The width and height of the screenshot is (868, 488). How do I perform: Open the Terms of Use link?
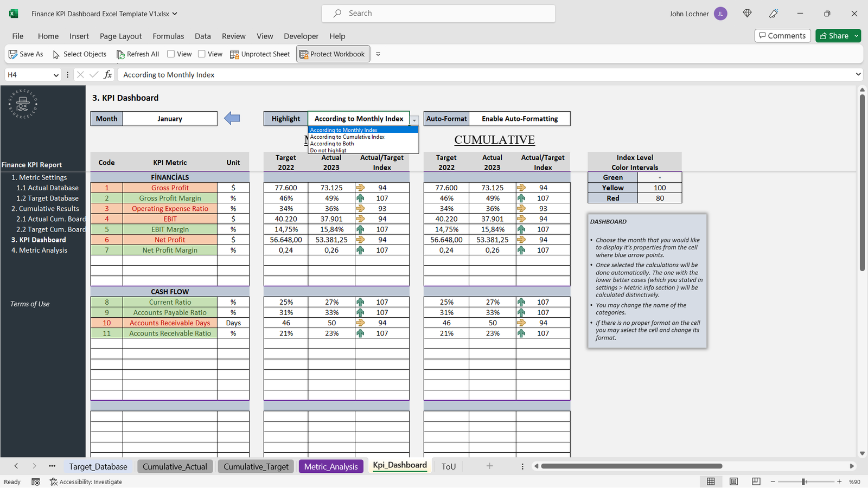(30, 304)
